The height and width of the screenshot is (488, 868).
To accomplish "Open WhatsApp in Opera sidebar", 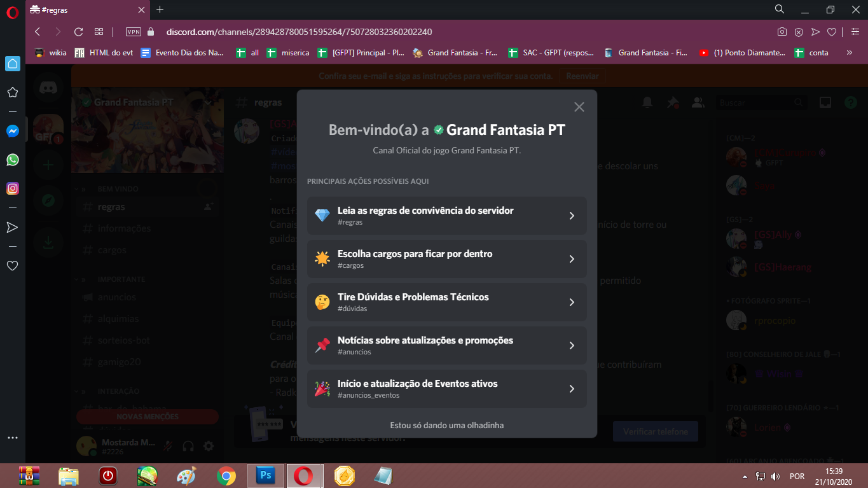I will (12, 160).
